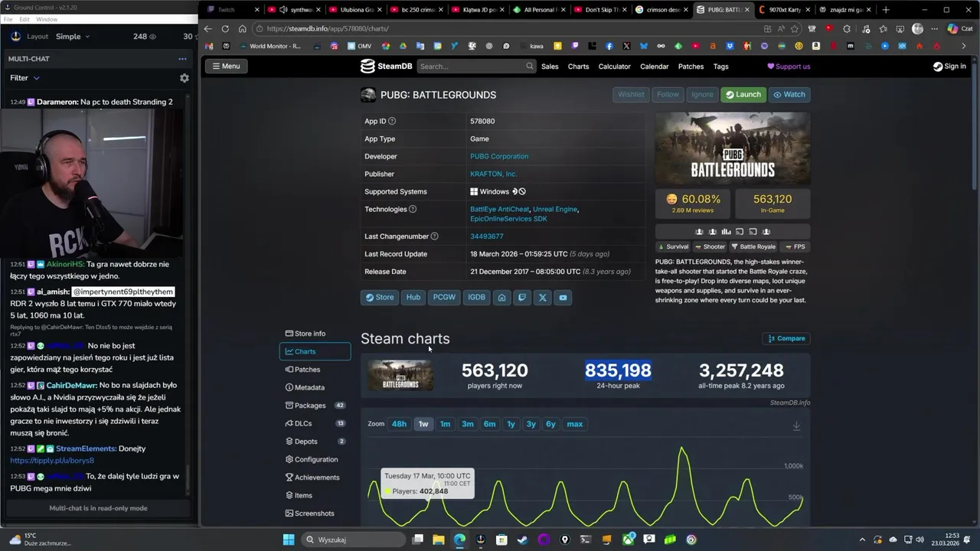The width and height of the screenshot is (980, 551).
Task: Reload the page in the browser
Action: (x=225, y=28)
